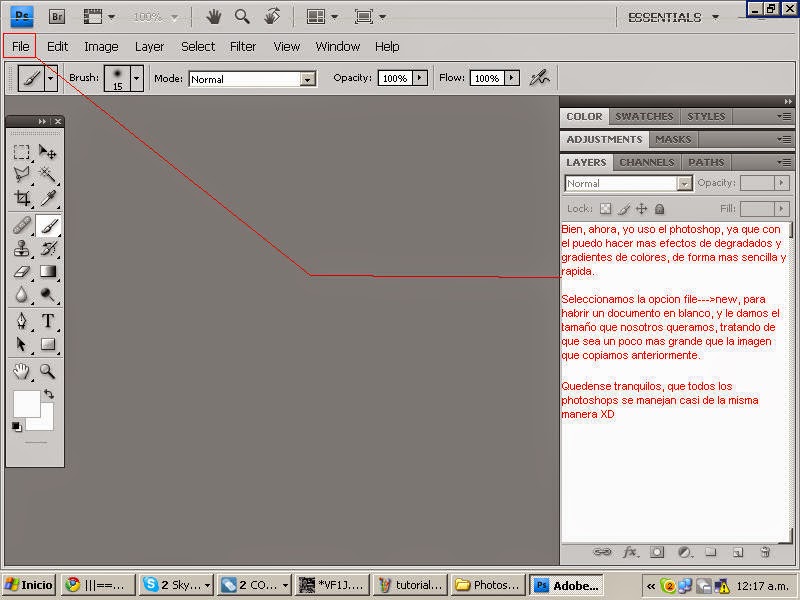Click the background color swatch
This screenshot has height=600, width=800.
pyautogui.click(x=46, y=422)
